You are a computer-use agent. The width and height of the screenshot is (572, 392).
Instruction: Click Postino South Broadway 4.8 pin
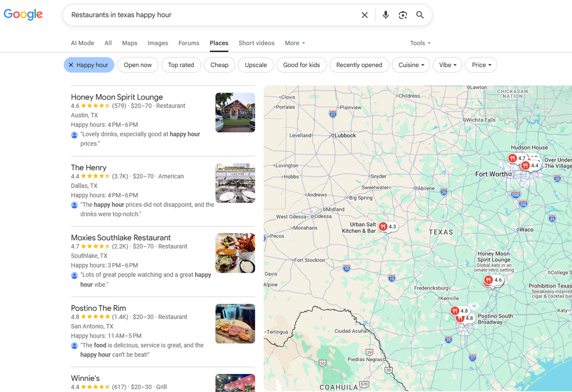click(465, 318)
